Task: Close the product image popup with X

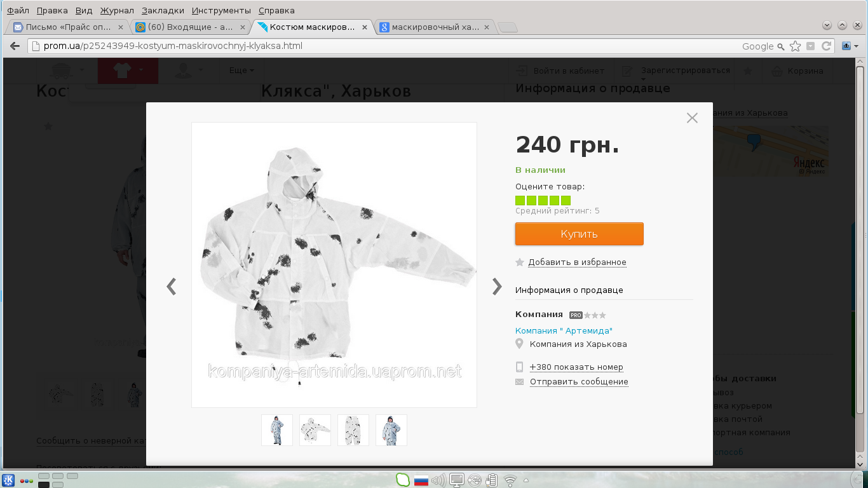Action: pyautogui.click(x=692, y=118)
